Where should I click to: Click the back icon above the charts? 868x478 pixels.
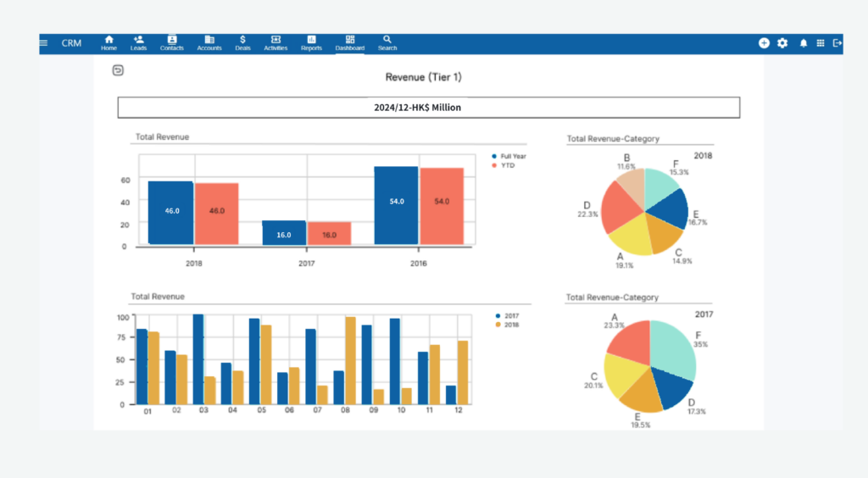click(118, 70)
